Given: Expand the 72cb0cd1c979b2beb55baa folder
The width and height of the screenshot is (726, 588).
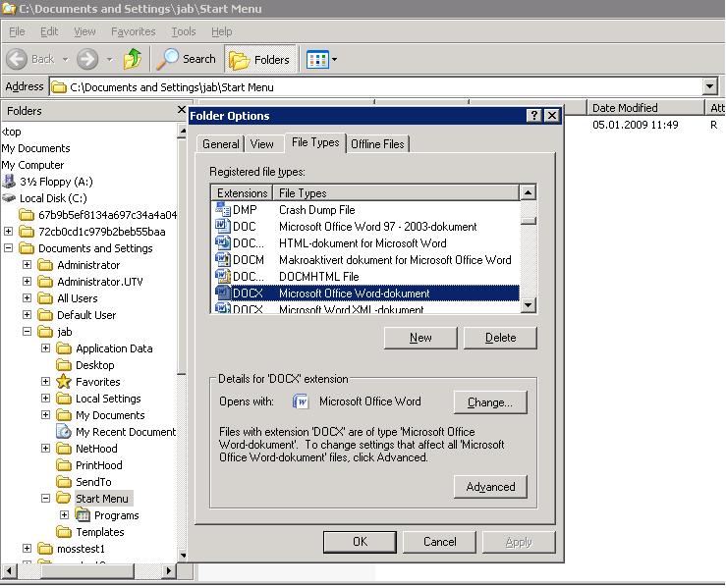Looking at the screenshot, I should [8, 231].
